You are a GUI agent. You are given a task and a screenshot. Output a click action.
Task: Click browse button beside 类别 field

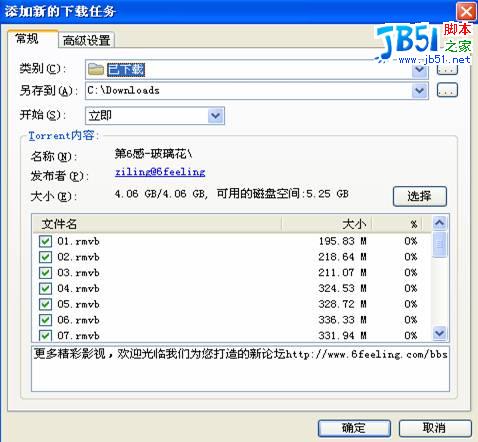point(447,70)
